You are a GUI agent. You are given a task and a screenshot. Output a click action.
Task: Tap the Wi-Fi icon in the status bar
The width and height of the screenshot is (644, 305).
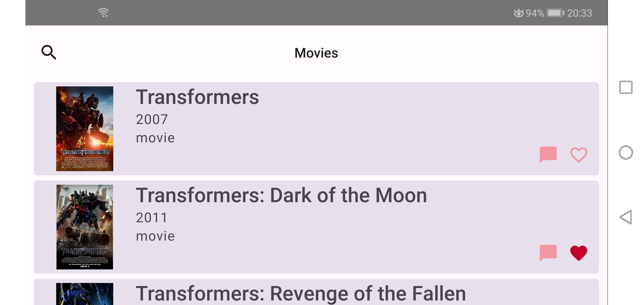click(x=103, y=12)
